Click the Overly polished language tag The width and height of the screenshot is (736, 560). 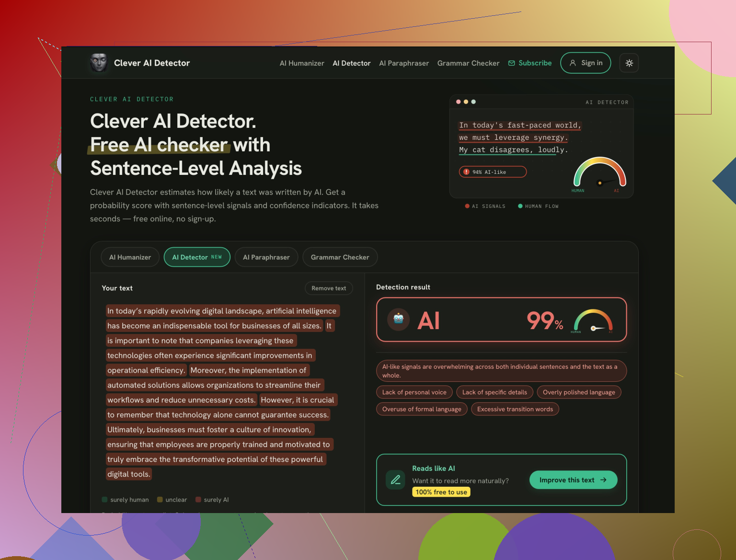point(579,392)
